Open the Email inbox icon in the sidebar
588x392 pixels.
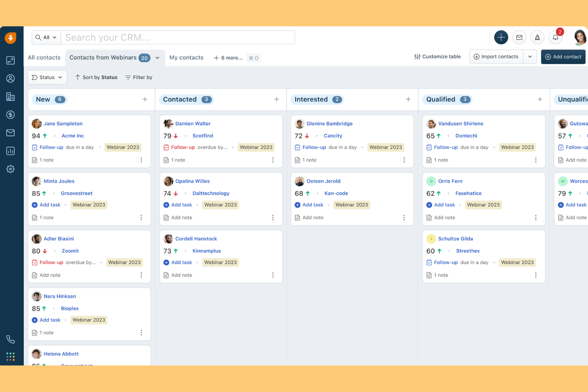11,133
